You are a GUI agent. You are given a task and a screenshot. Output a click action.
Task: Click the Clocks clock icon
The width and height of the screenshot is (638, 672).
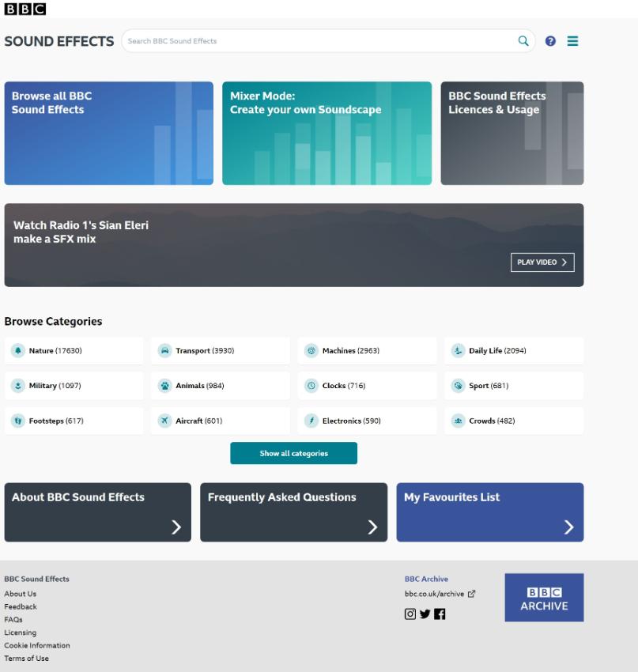pyautogui.click(x=311, y=386)
